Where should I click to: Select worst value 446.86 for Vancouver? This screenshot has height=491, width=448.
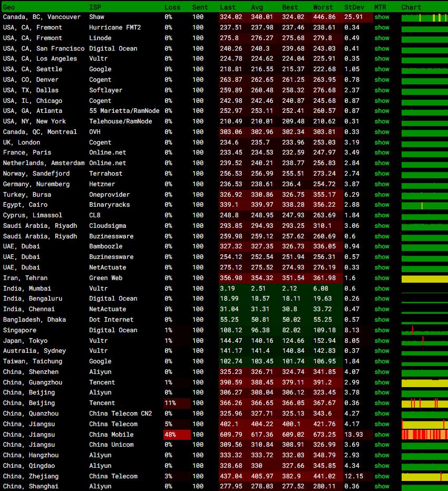pos(324,17)
